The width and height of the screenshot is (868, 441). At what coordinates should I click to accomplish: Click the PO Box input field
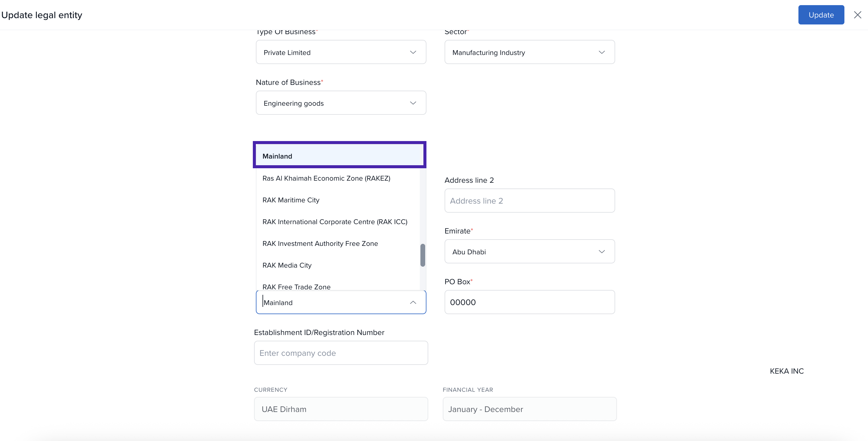point(529,302)
